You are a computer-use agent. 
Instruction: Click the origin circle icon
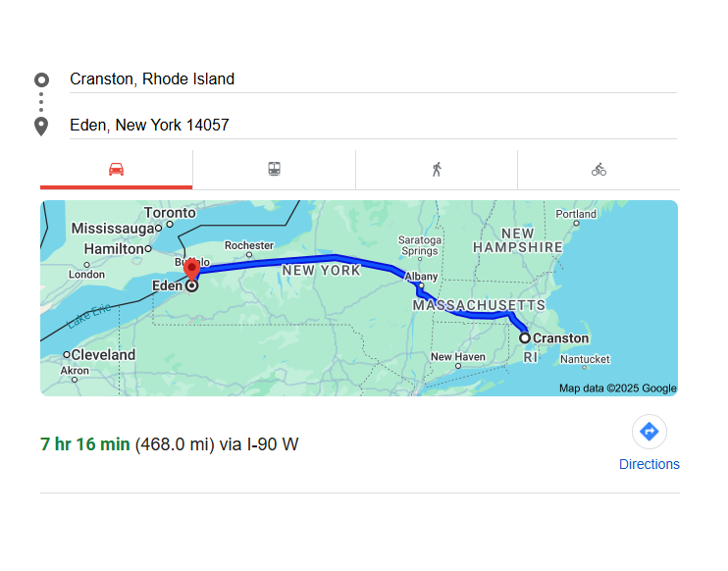(41, 79)
